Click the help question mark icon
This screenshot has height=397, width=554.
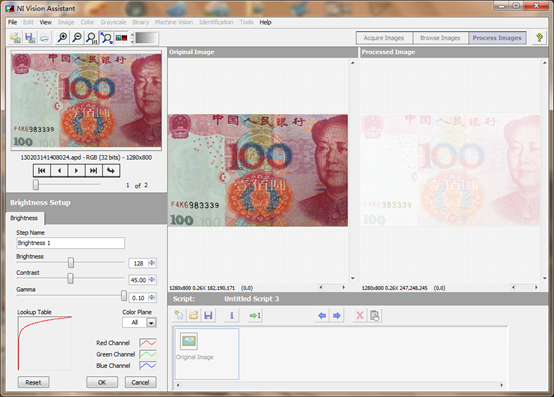pos(539,37)
